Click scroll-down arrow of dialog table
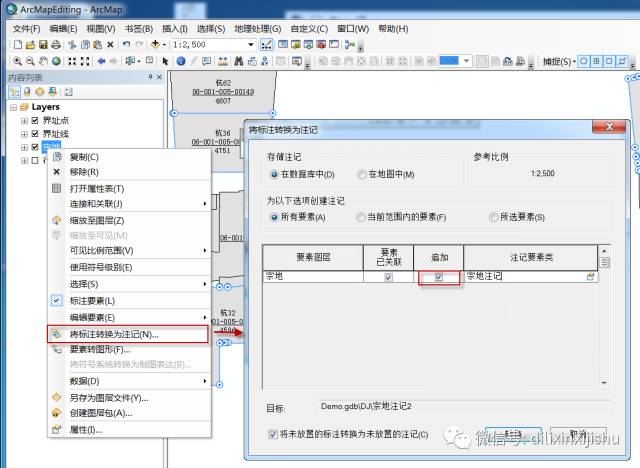Image resolution: width=640 pixels, height=468 pixels. pos(604,383)
